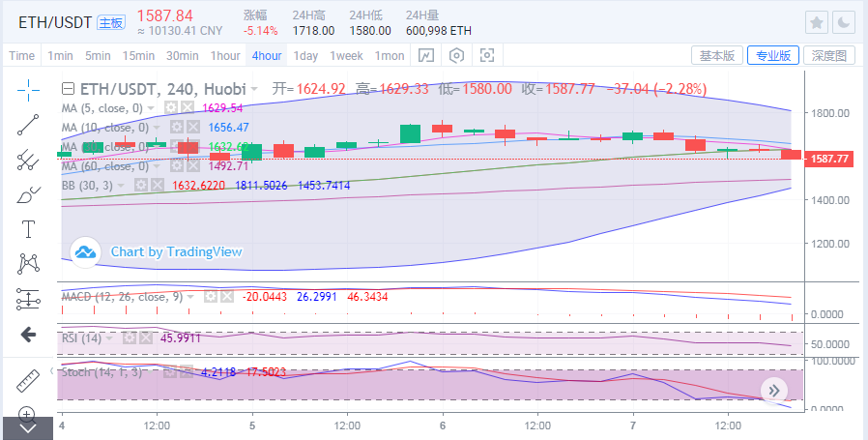Select the XABCD pattern tool
The height and width of the screenshot is (440, 868).
(28, 264)
